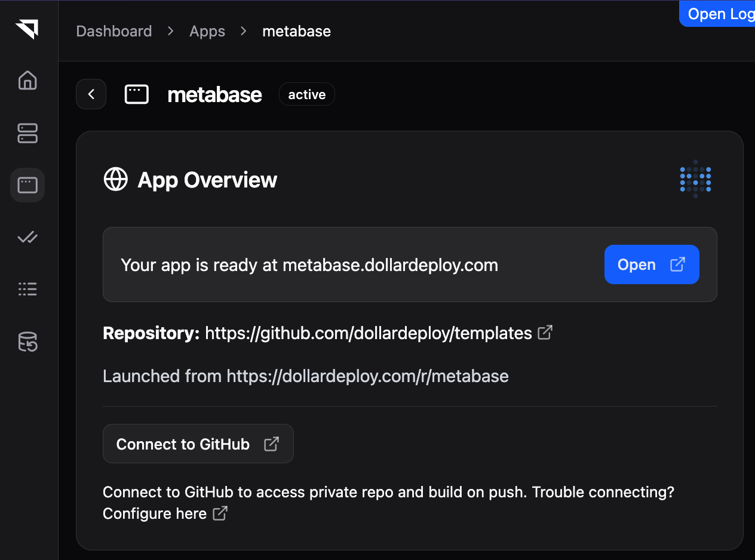755x560 pixels.
Task: Click the Open Logs button
Action: tap(717, 14)
